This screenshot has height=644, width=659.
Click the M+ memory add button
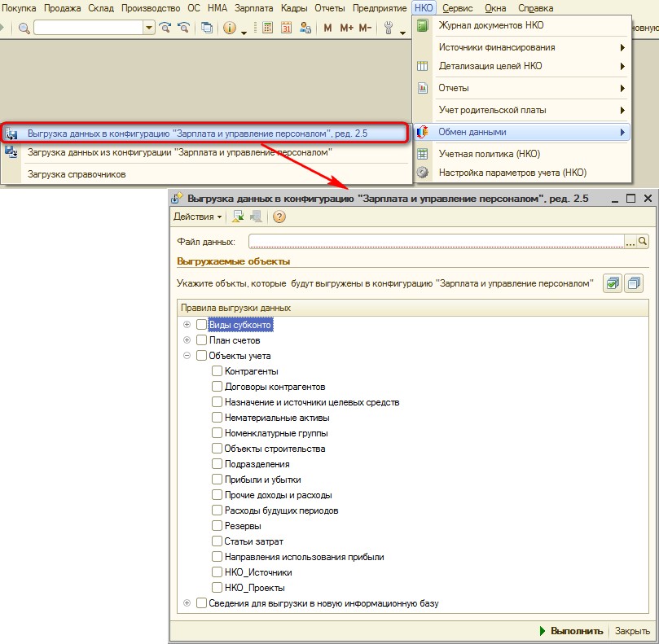346,28
